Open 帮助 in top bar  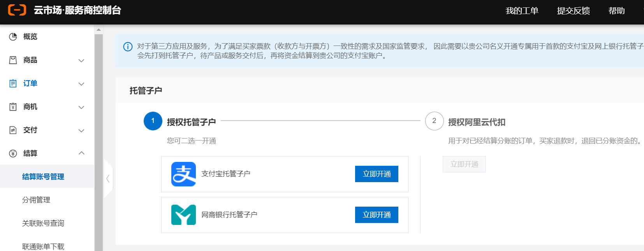(616, 11)
